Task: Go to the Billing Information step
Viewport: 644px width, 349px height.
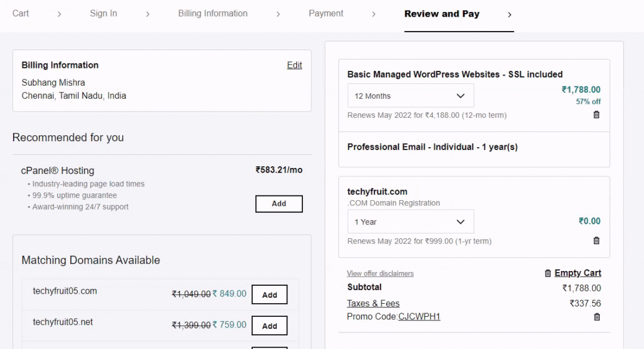Action: 213,14
